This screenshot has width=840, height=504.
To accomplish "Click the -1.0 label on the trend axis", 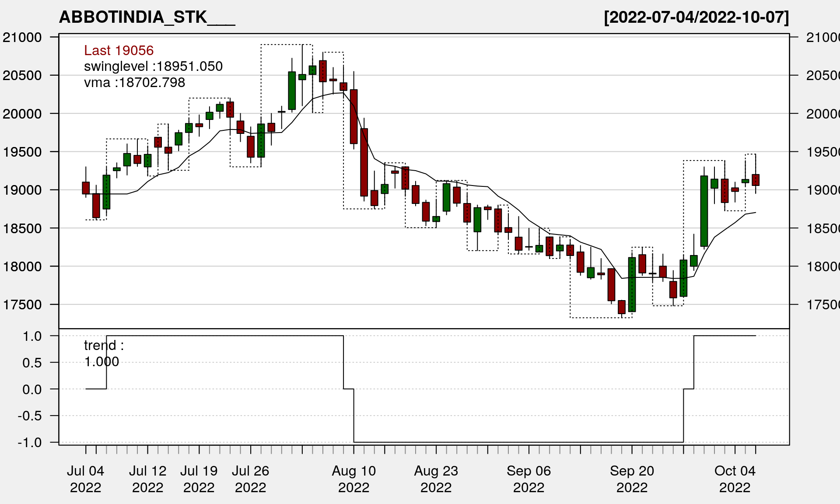I will click(x=30, y=442).
